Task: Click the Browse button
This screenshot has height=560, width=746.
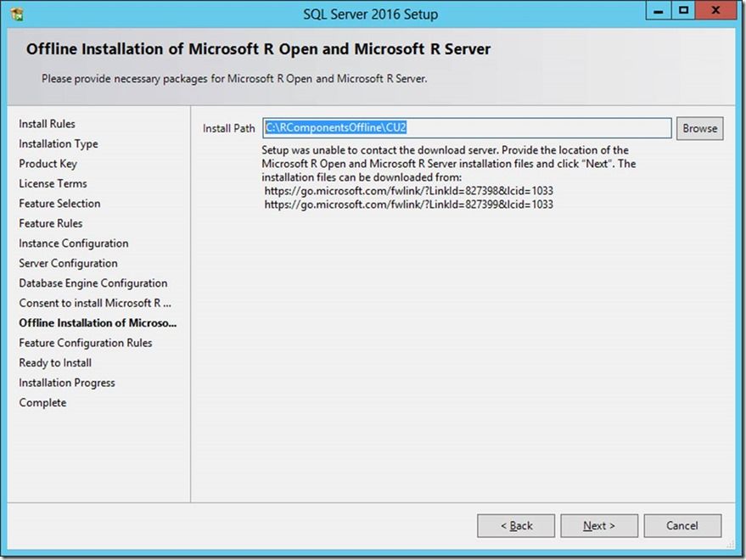Action: [x=699, y=128]
